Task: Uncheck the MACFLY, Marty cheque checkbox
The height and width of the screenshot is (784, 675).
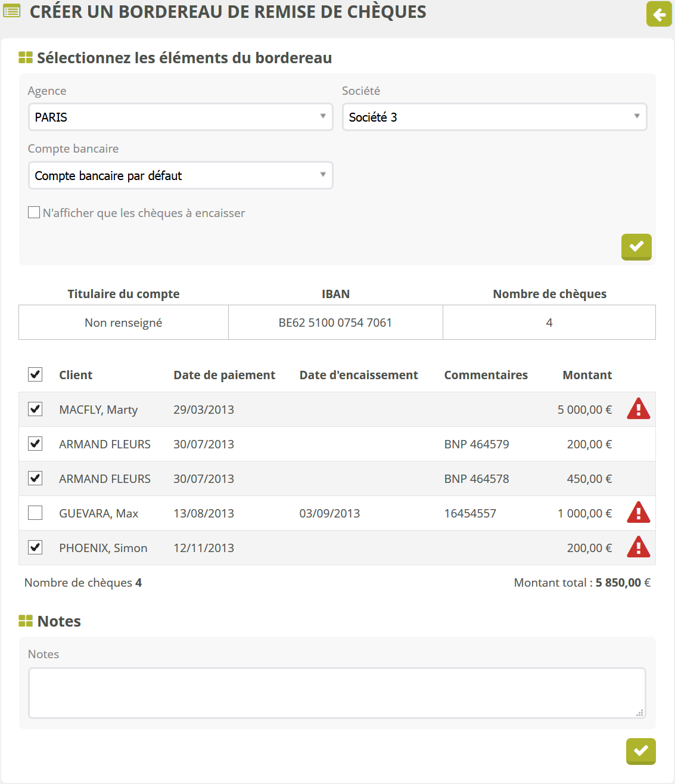Action: pos(35,409)
